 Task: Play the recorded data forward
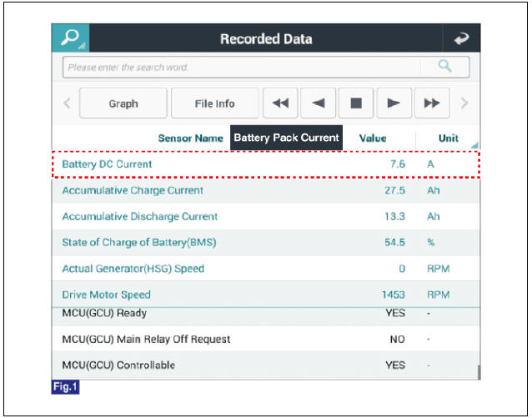[x=394, y=103]
